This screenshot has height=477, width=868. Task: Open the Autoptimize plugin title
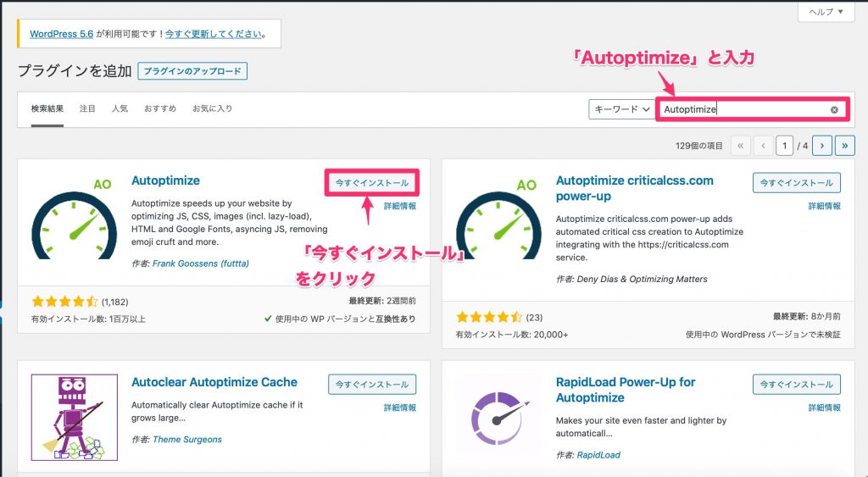point(165,181)
